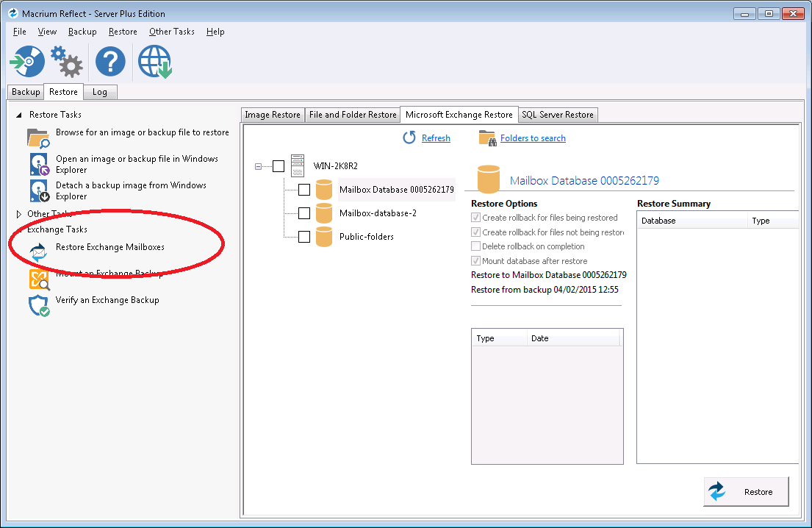Open the Other Tasks menu
The height and width of the screenshot is (528, 812).
tap(171, 32)
